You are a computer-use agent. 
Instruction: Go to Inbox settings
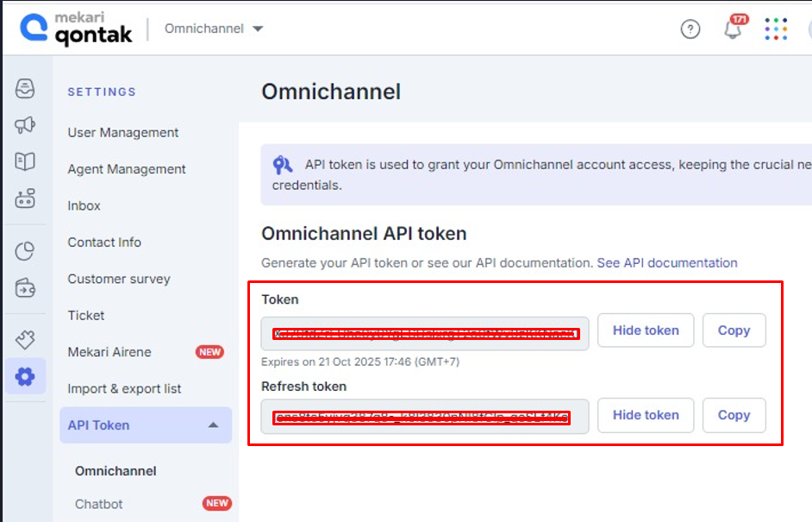[84, 206]
